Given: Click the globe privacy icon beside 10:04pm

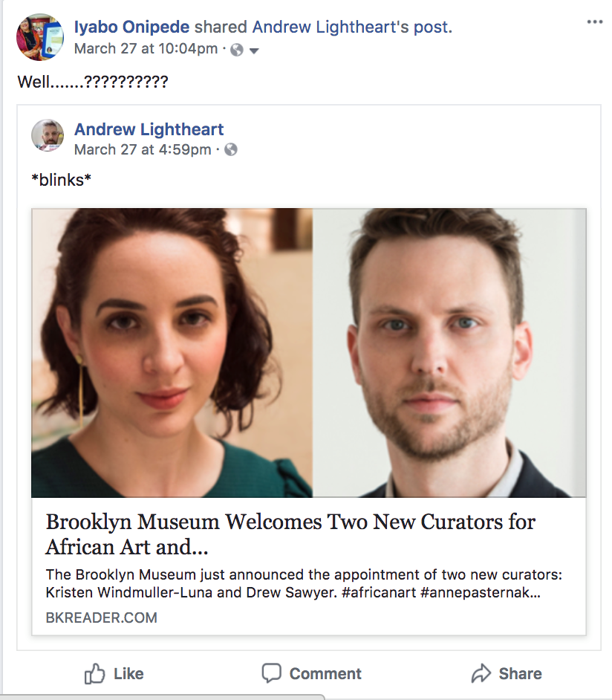Looking at the screenshot, I should click(237, 50).
